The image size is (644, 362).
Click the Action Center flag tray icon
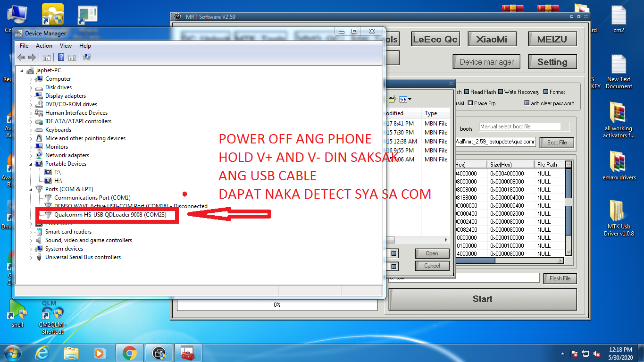(575, 354)
